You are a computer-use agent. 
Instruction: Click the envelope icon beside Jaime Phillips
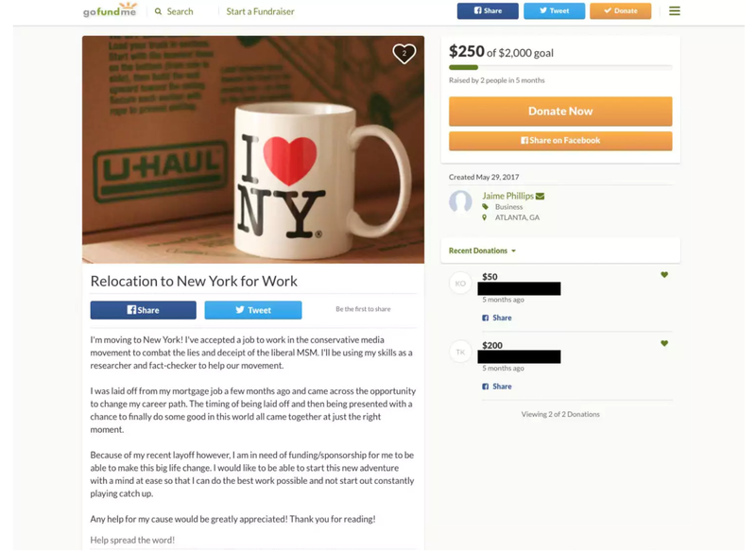coord(540,197)
